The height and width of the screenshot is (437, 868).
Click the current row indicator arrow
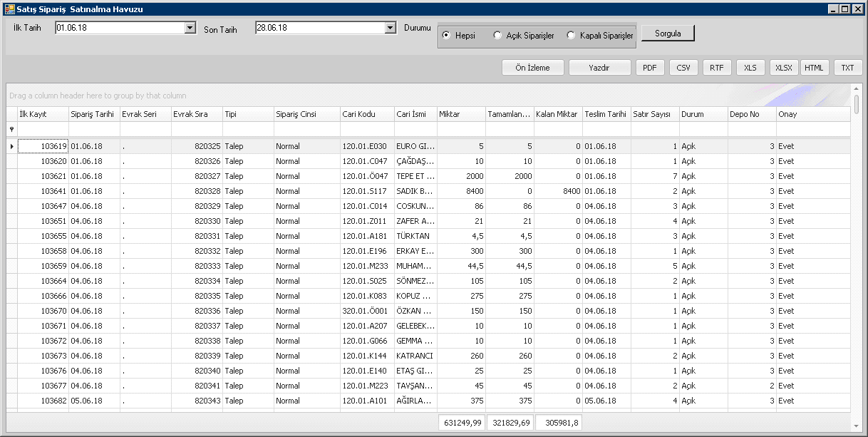tap(11, 146)
